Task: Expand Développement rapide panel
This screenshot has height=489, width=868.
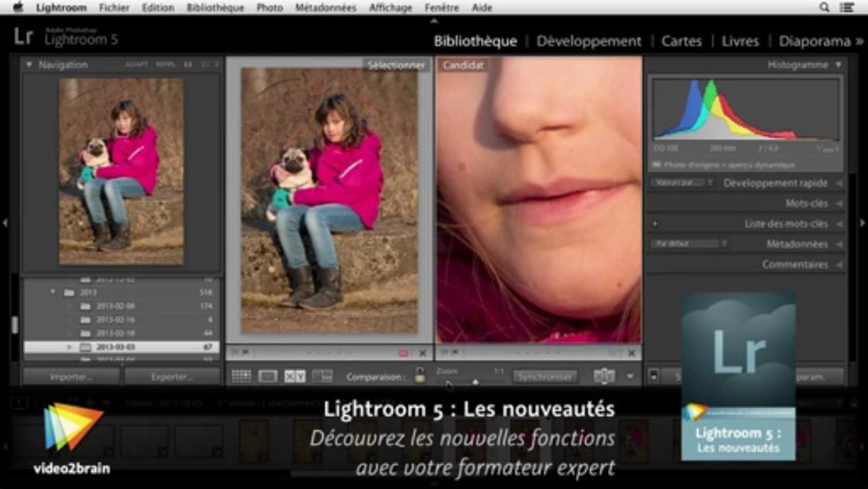Action: (839, 183)
